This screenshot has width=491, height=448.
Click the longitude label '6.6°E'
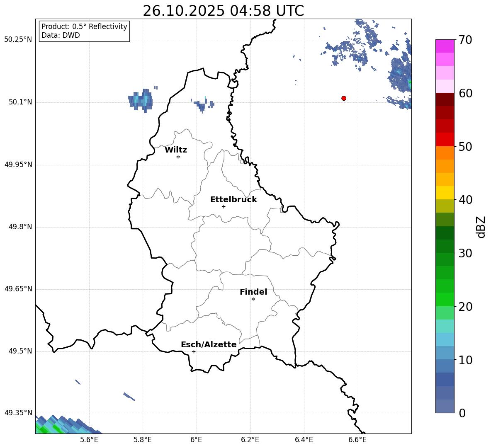coord(357,440)
